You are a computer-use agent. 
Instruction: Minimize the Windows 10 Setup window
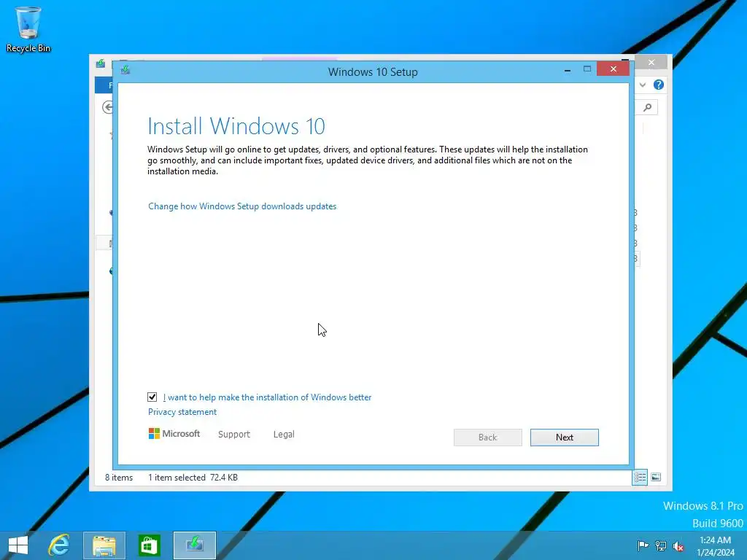[x=568, y=70]
